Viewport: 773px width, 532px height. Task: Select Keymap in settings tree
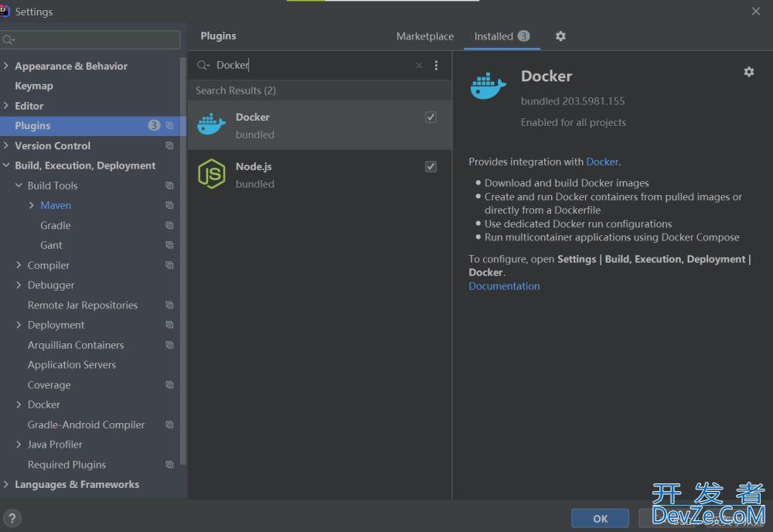[34, 86]
